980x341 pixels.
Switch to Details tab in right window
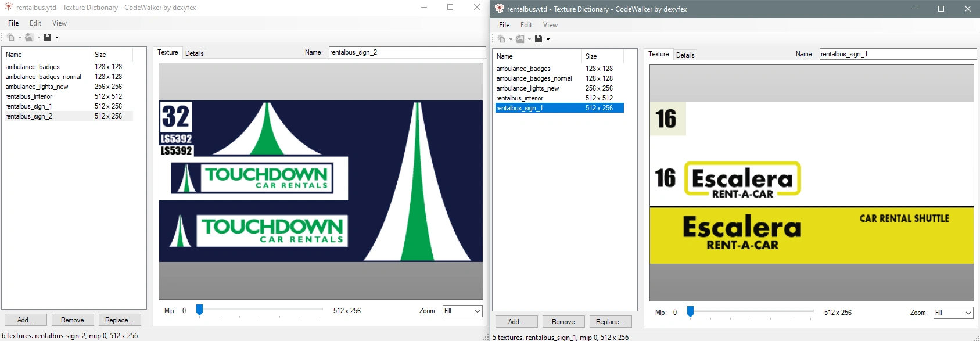685,55
